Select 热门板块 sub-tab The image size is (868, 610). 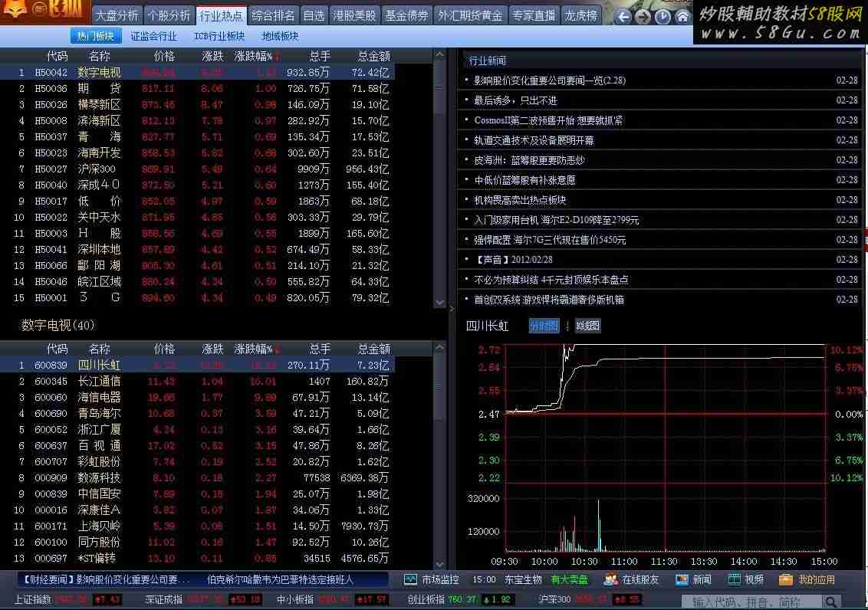click(96, 36)
